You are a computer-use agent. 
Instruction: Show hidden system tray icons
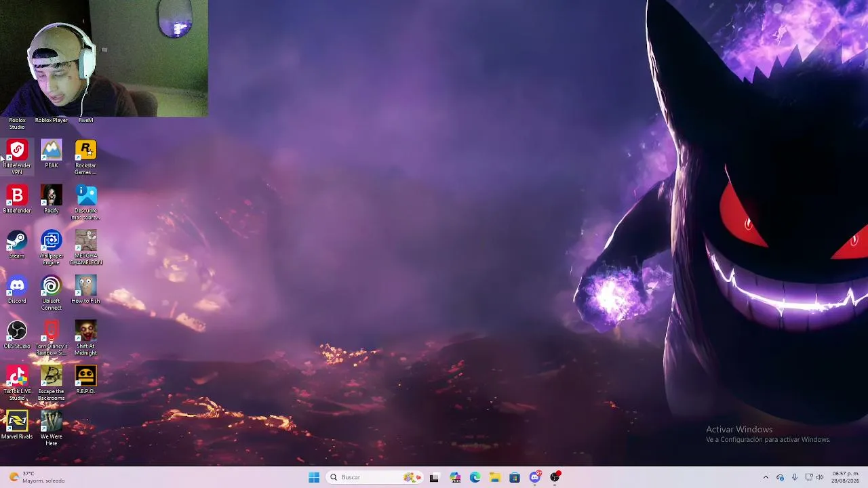pyautogui.click(x=766, y=477)
